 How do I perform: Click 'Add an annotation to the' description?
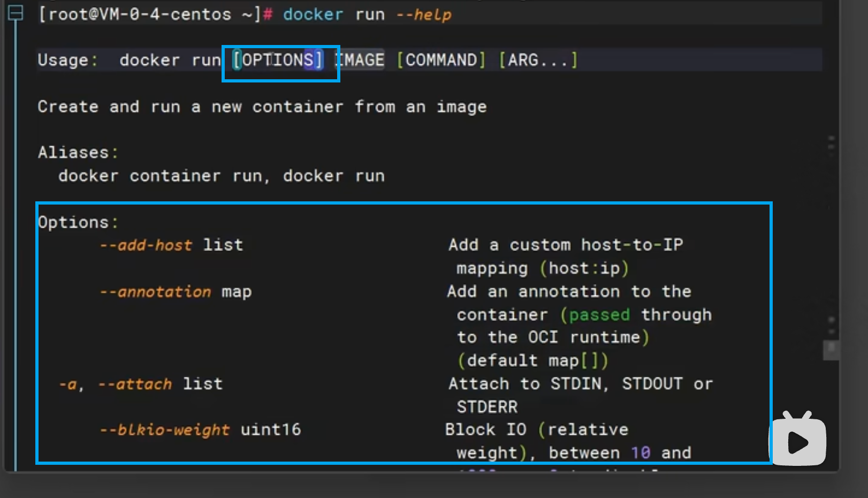point(569,291)
